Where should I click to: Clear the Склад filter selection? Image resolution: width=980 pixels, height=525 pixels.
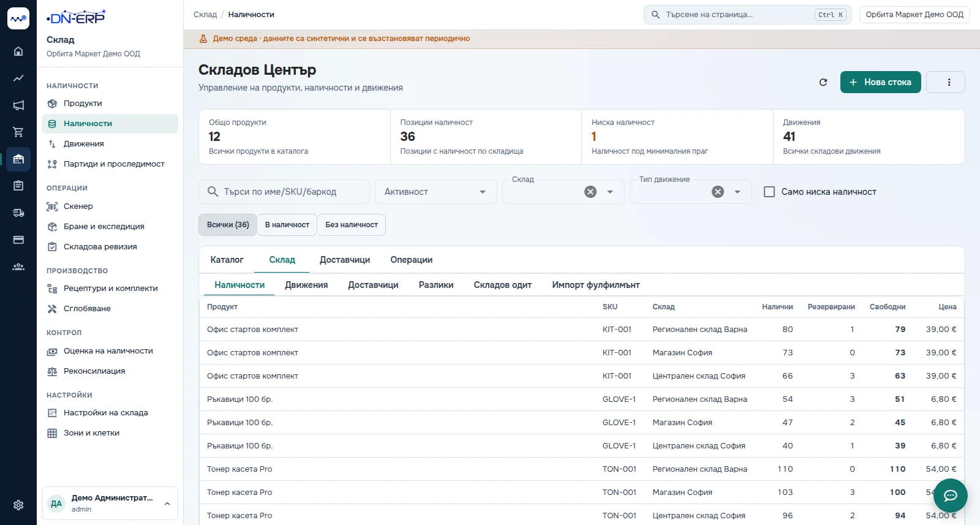click(x=590, y=192)
